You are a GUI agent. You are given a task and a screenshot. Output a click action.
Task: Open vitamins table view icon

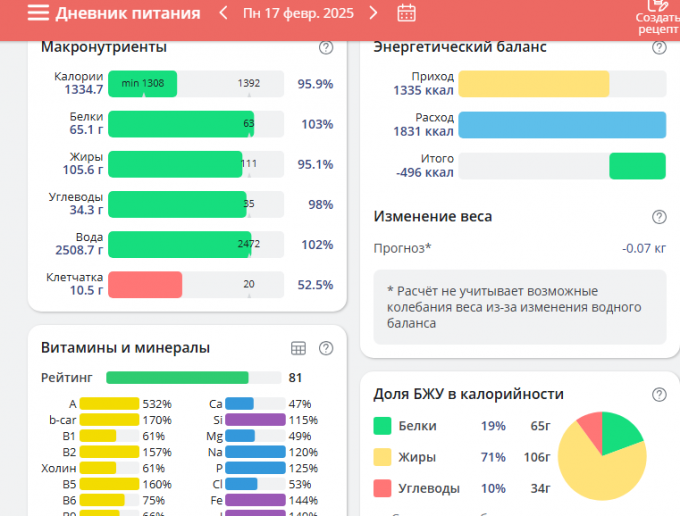298,348
